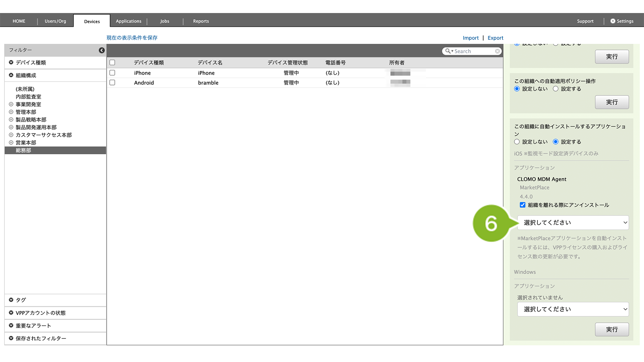Open the iOS application 選択してください dropdown
This screenshot has height=362, width=644.
click(x=573, y=223)
